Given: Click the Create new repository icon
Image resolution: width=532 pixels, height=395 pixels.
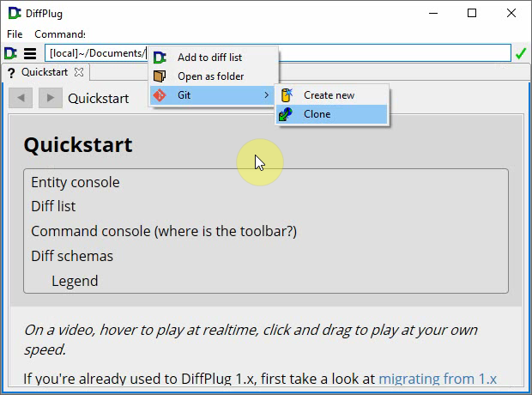Looking at the screenshot, I should (x=287, y=95).
